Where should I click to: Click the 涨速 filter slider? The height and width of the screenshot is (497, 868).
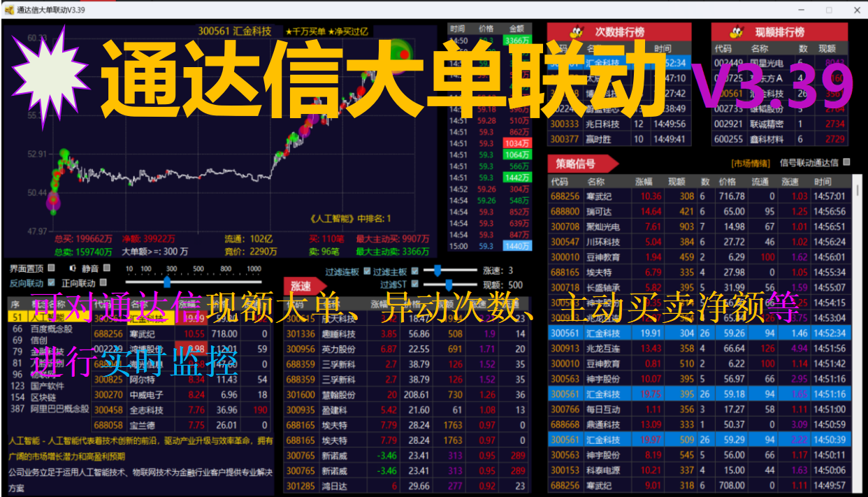pos(437,271)
